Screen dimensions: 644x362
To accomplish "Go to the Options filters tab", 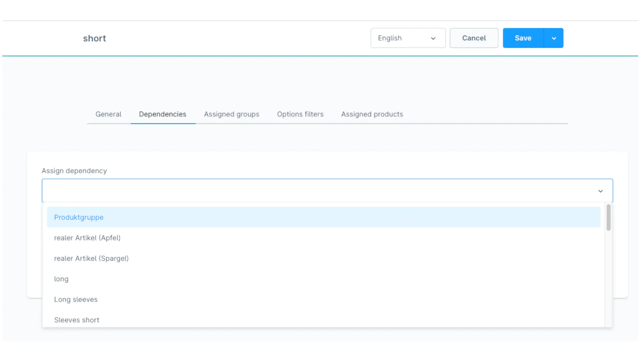I will point(300,114).
